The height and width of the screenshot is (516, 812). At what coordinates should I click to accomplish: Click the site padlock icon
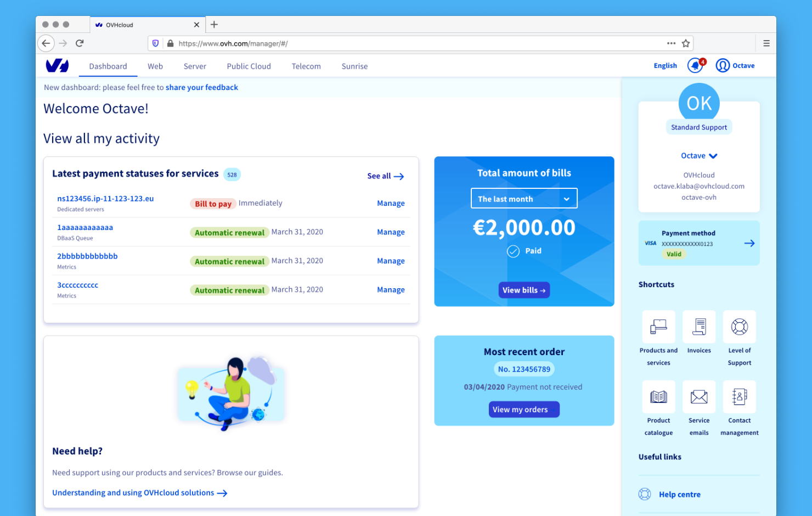click(x=170, y=43)
